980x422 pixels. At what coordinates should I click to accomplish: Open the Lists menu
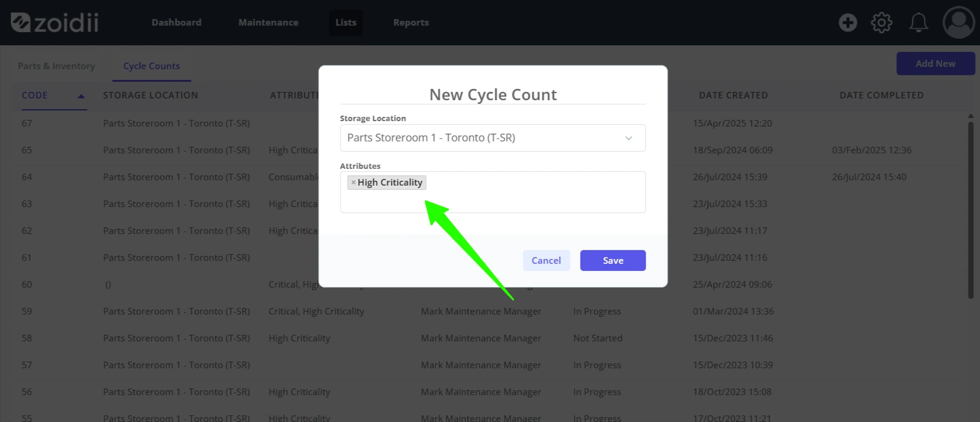point(346,23)
